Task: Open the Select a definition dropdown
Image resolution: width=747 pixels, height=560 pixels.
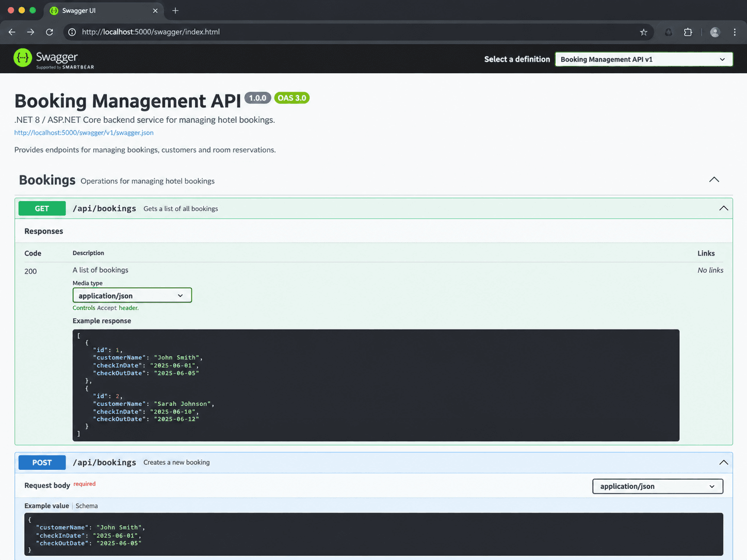Action: [x=643, y=59]
